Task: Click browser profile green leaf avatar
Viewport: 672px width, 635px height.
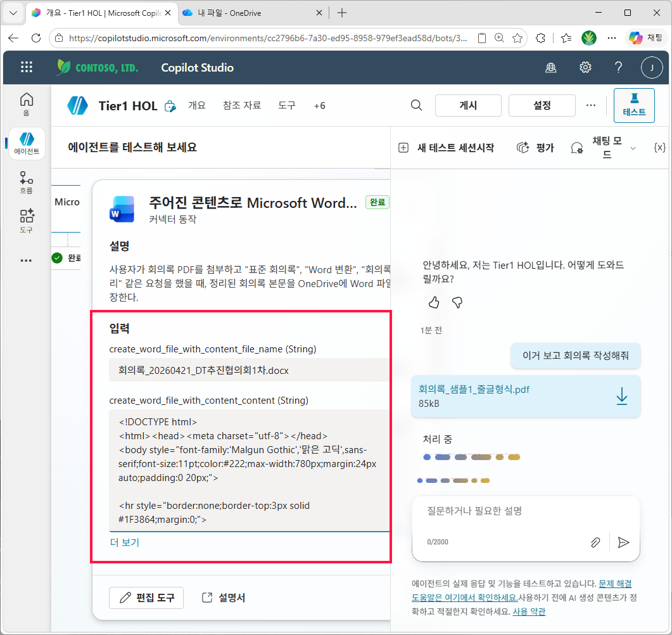Action: [589, 38]
